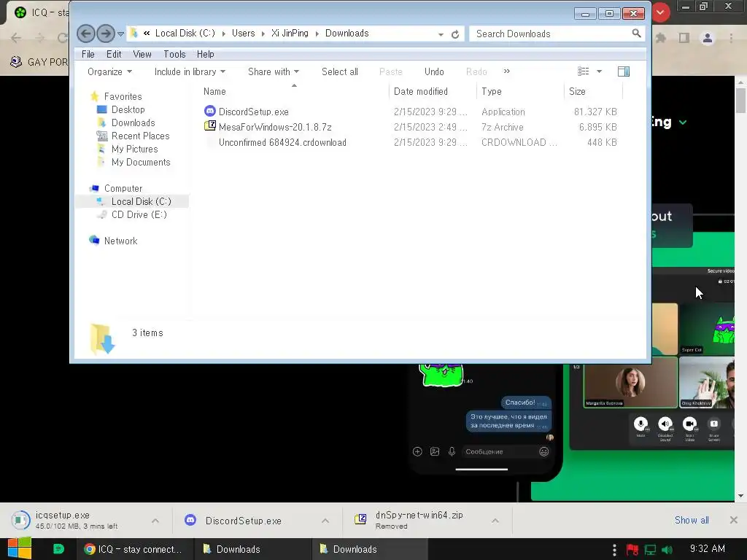Open icqsetup.exe download options chevron

coord(155,521)
